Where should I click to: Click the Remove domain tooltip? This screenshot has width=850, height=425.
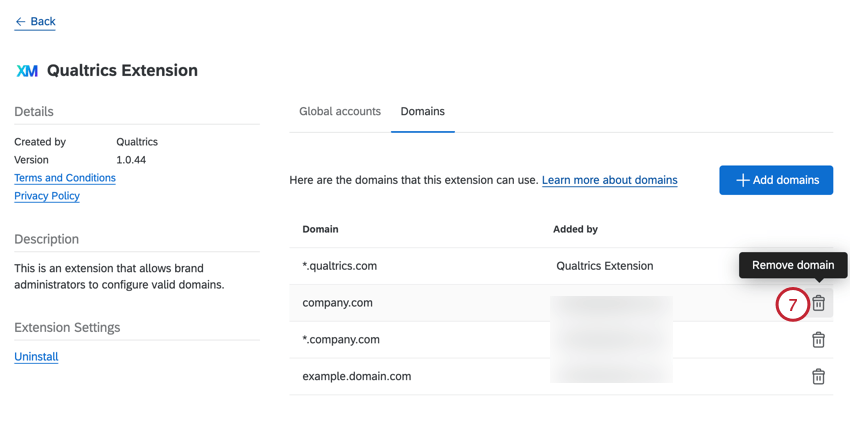[x=793, y=265]
